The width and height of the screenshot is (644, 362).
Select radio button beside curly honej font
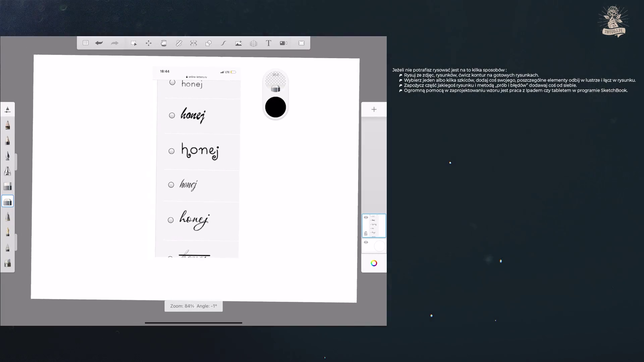coord(171,151)
